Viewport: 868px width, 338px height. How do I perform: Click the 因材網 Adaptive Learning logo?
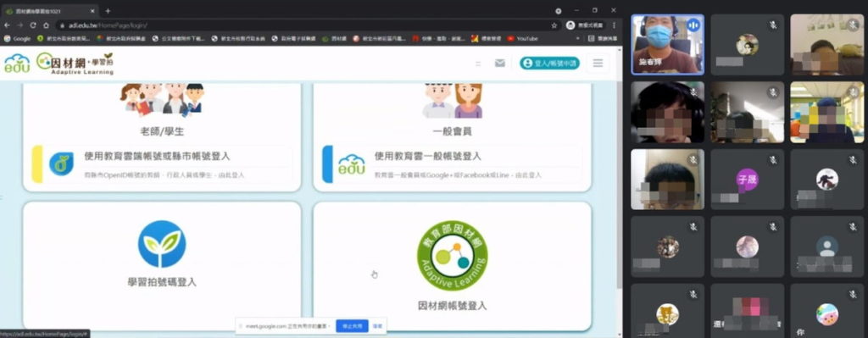(75, 64)
